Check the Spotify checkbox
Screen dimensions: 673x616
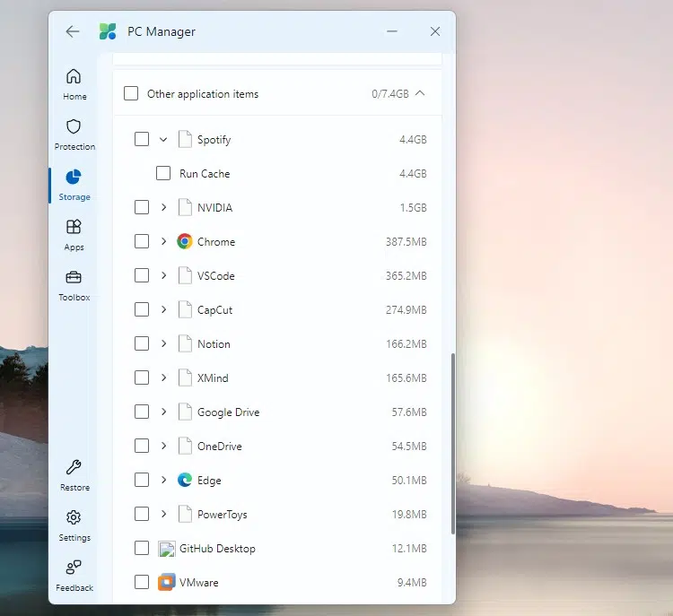click(x=142, y=140)
